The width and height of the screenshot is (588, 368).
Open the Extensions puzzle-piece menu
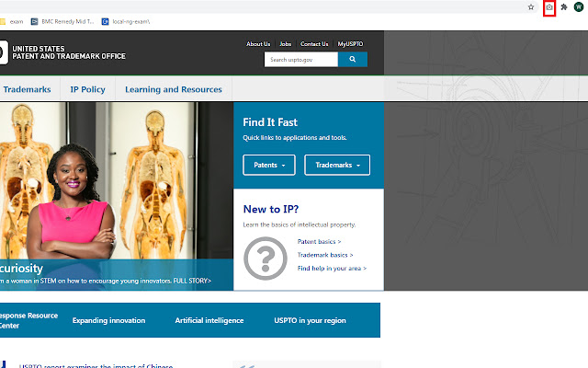pos(563,7)
